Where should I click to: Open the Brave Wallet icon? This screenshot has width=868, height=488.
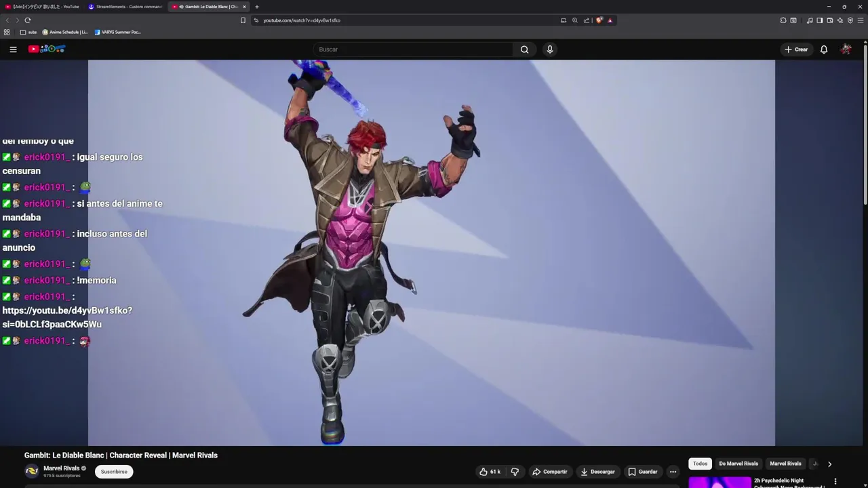click(830, 20)
